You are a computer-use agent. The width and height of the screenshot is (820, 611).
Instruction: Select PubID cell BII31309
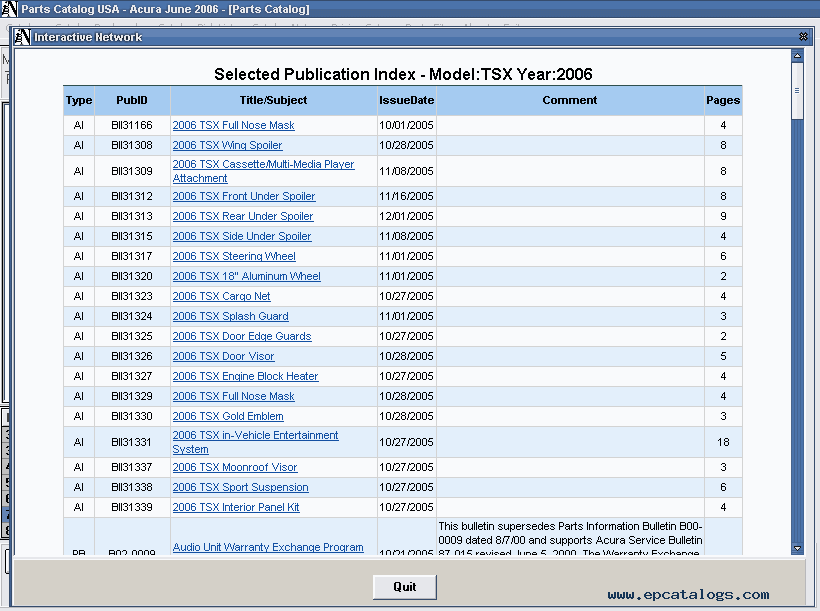click(132, 171)
